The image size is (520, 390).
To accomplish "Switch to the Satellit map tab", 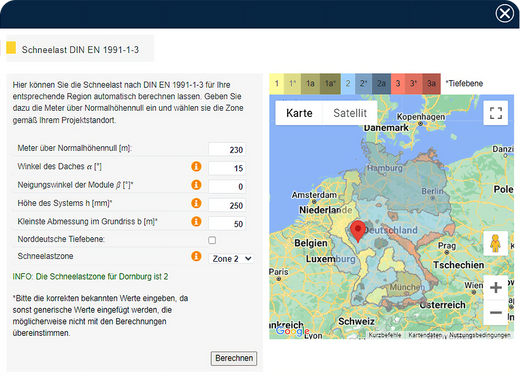I will pyautogui.click(x=350, y=113).
